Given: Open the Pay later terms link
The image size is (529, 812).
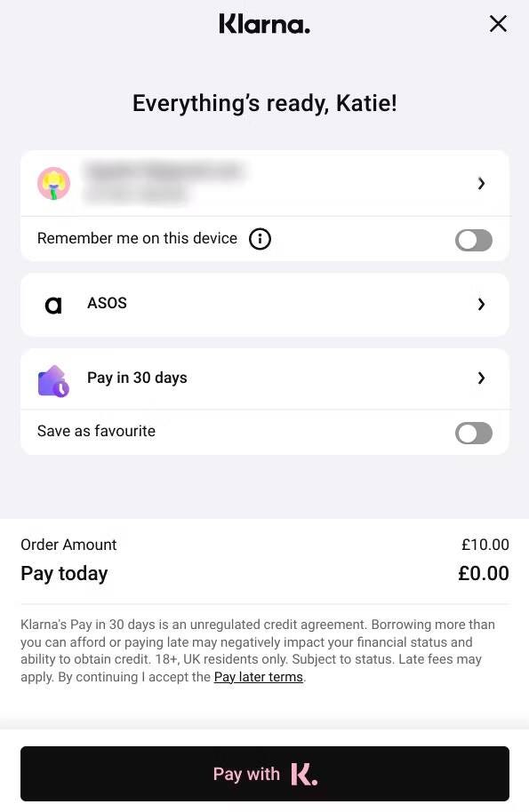Looking at the screenshot, I should pyautogui.click(x=258, y=676).
